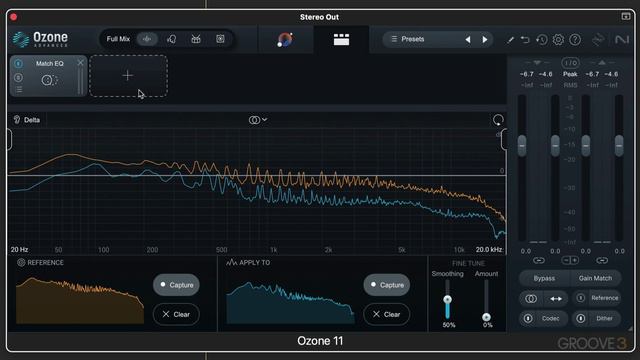Enable Gain Match
Viewport: 640px width, 360px height.
pyautogui.click(x=595, y=278)
